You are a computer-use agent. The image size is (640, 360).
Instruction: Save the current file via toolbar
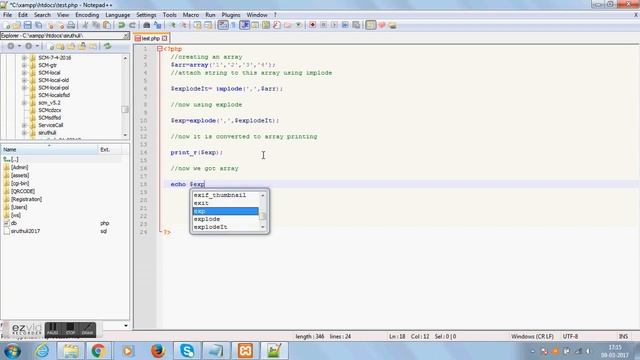27,25
